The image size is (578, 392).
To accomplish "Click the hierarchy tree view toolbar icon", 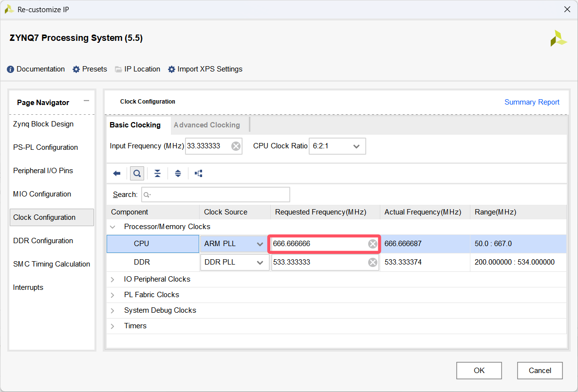I will pyautogui.click(x=199, y=173).
